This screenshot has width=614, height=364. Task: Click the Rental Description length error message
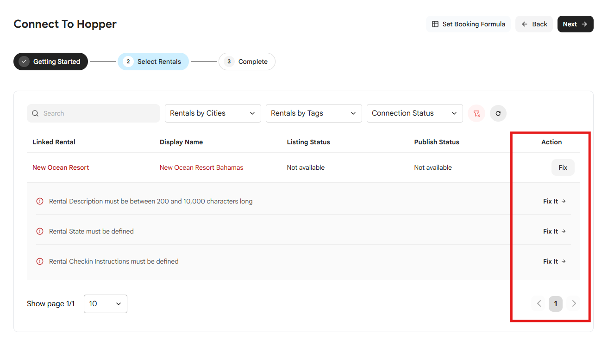click(151, 201)
